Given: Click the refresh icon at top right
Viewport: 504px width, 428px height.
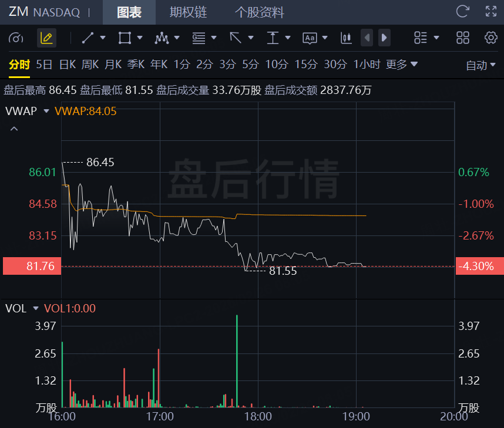Looking at the screenshot, I should click(x=463, y=12).
